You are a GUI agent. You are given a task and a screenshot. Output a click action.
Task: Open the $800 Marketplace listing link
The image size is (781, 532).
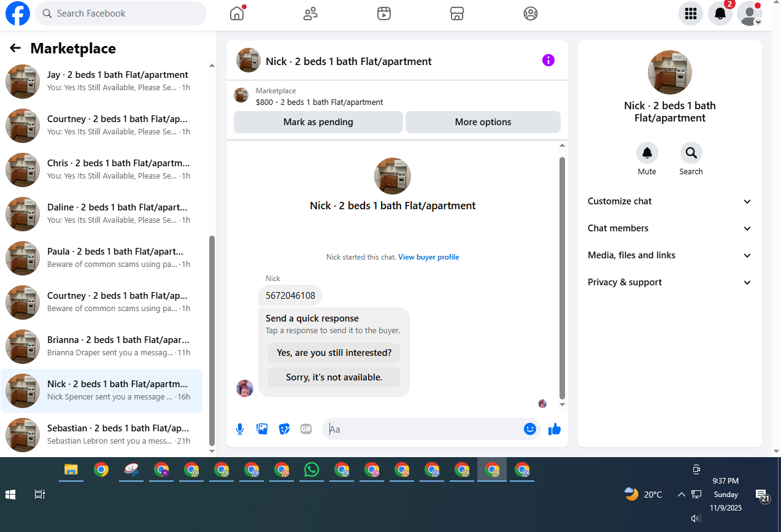[320, 102]
